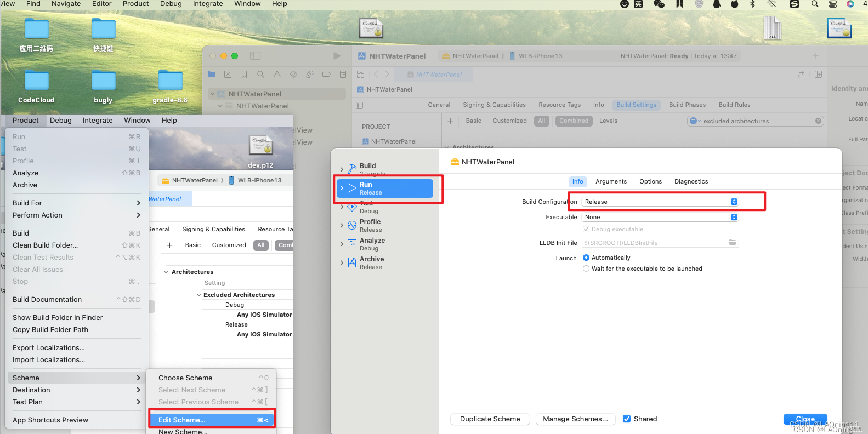Viewport: 868px width, 434px height.
Task: Click the Run play button in Xcode toolbar
Action: pos(337,56)
